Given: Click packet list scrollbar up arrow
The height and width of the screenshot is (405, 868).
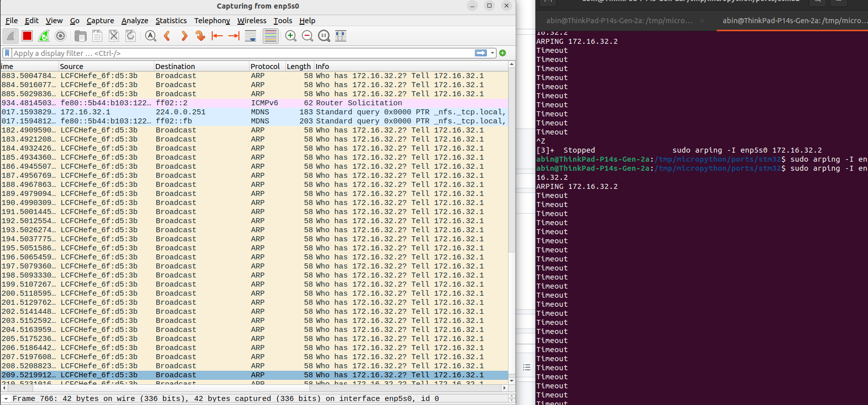Looking at the screenshot, I should point(512,64).
